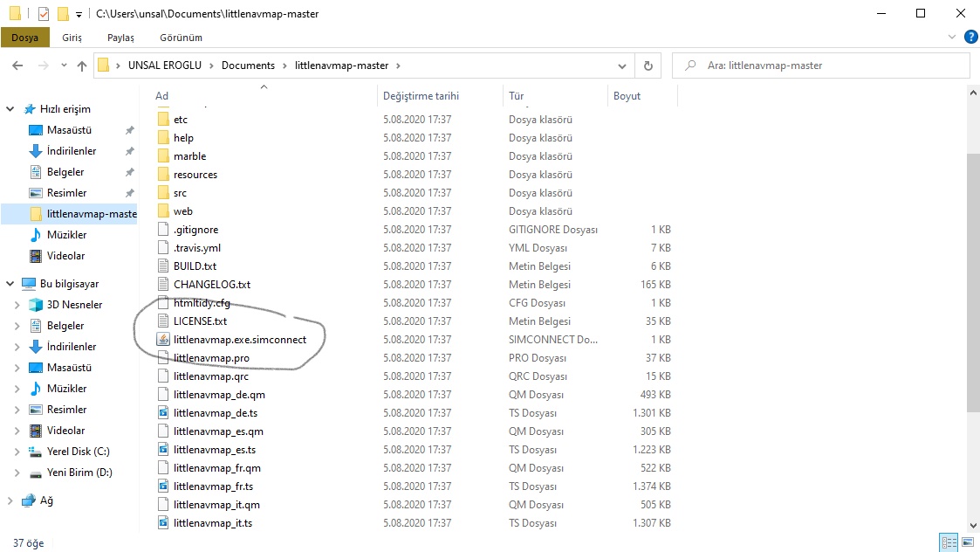980x552 pixels.
Task: Select the littlenavmap_de.qm file name
Action: pos(219,394)
